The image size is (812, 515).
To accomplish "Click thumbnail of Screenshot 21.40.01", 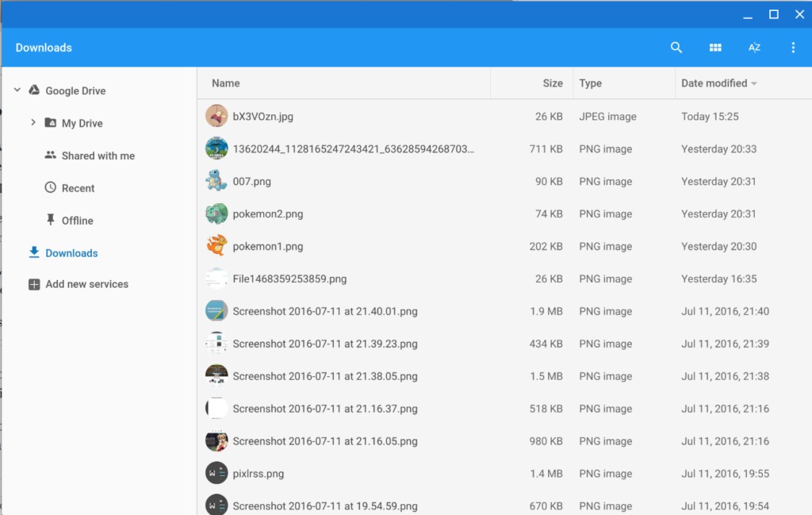I will 216,311.
